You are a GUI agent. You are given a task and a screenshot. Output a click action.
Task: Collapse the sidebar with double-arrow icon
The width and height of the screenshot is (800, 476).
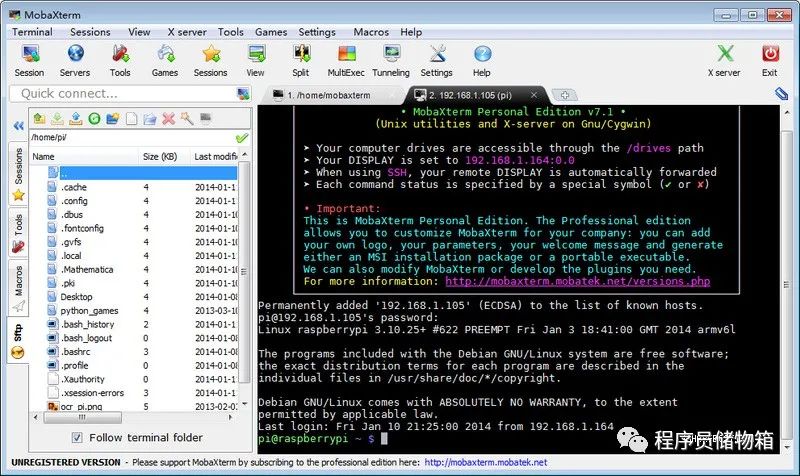18,126
